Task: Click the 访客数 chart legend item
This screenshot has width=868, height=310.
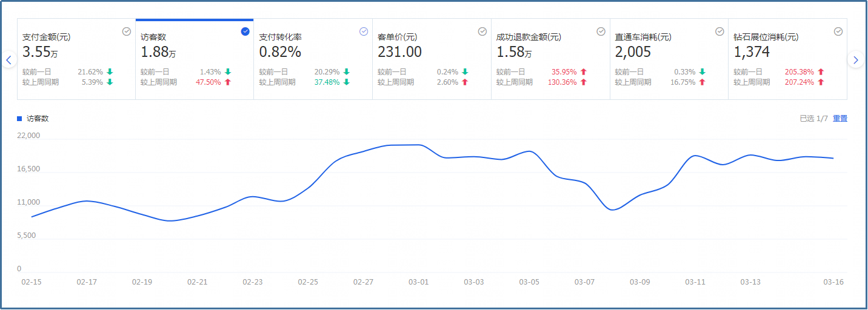Action: click(33, 119)
